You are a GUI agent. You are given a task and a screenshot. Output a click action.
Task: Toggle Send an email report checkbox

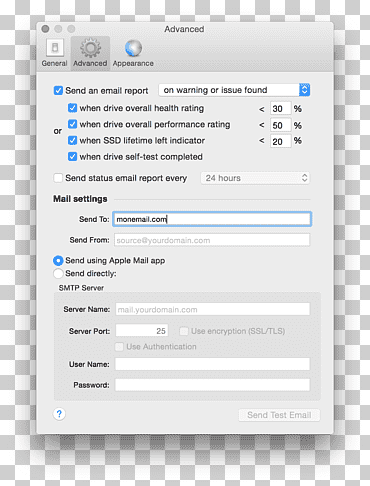[x=58, y=90]
